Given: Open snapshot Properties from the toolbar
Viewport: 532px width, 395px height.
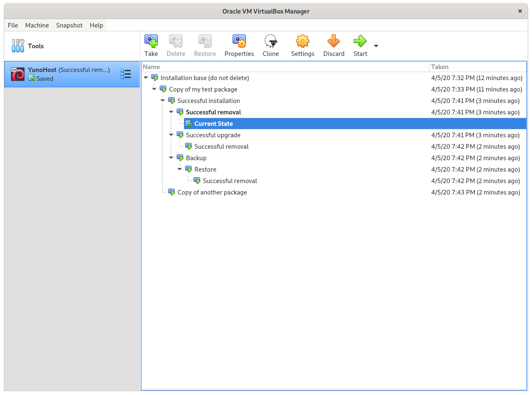Looking at the screenshot, I should (x=239, y=42).
